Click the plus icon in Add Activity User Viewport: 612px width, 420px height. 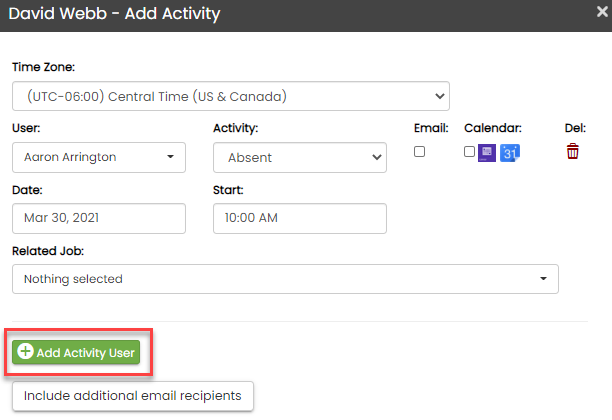tap(25, 352)
